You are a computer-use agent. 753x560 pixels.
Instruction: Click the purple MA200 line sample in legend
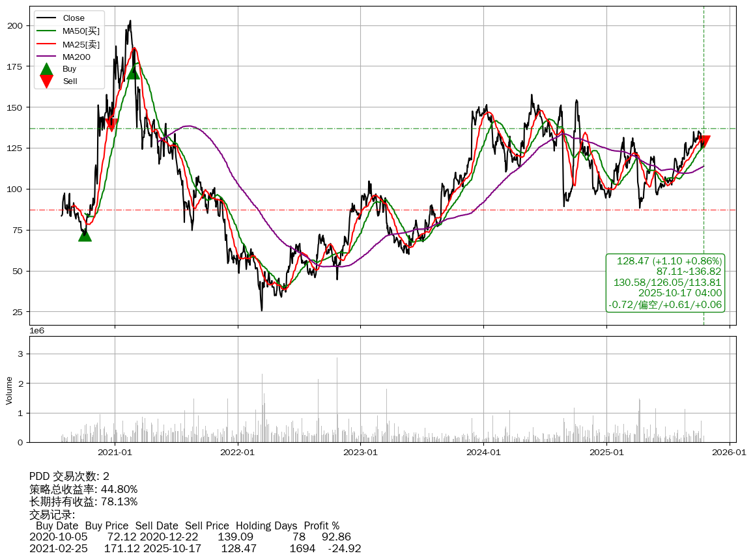point(46,57)
